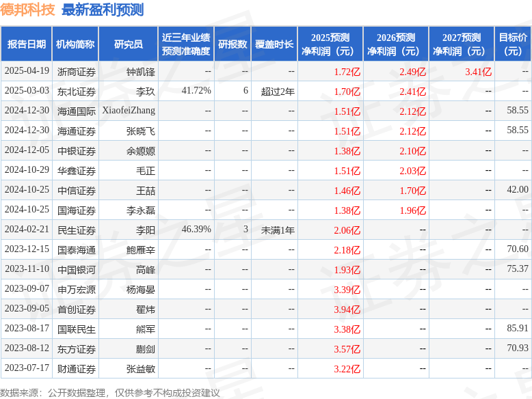Screen dimensions: 532x399
Task: Click 中银证券 institution cell
Action: point(77,151)
